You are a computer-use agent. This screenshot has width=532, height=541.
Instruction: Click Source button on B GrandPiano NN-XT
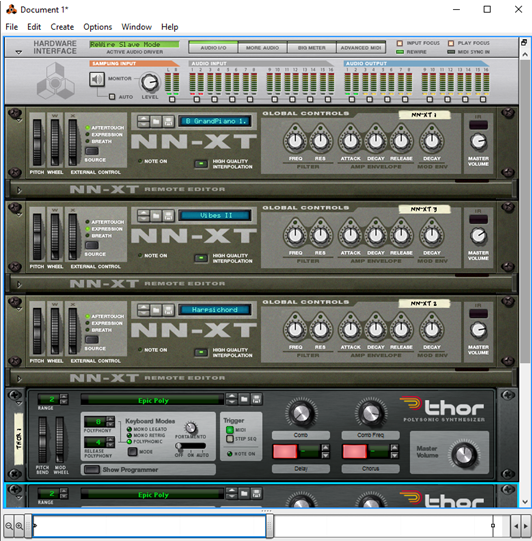click(x=92, y=151)
